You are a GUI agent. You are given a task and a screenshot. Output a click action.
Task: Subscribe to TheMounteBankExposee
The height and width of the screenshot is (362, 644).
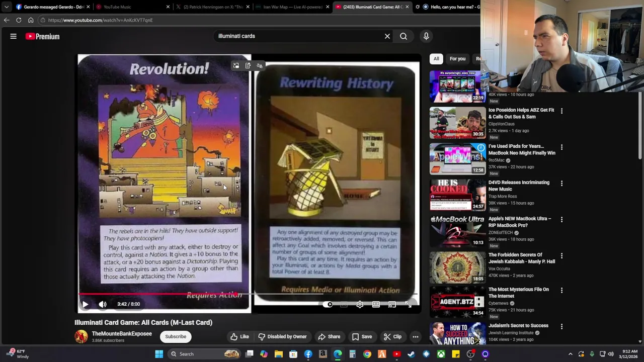point(176,337)
